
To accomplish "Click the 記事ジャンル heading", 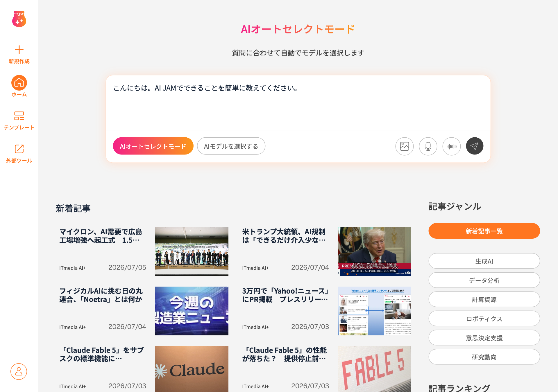I will 455,206.
